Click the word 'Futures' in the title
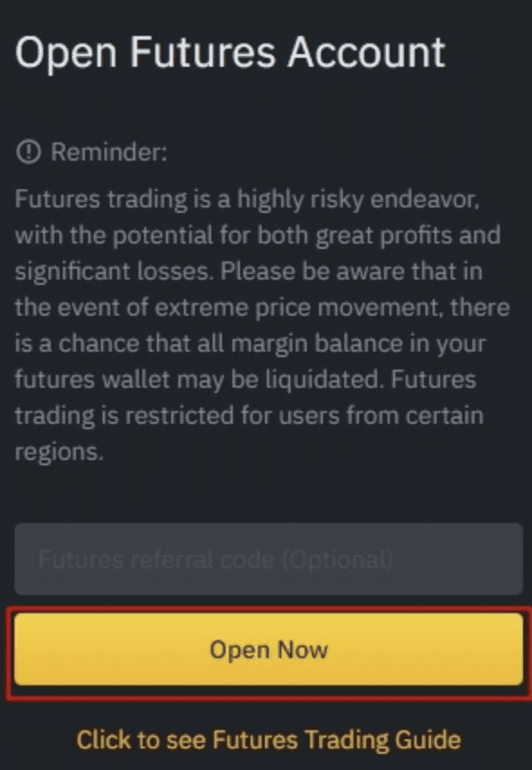 (x=202, y=51)
